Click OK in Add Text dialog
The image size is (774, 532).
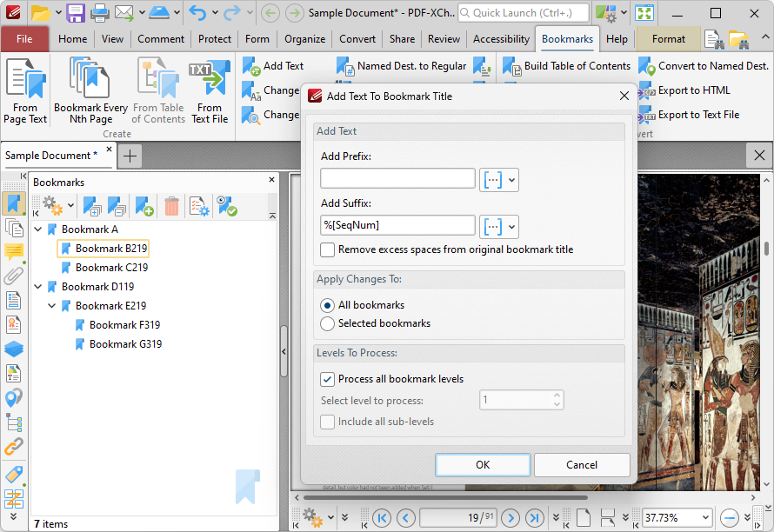coord(483,465)
